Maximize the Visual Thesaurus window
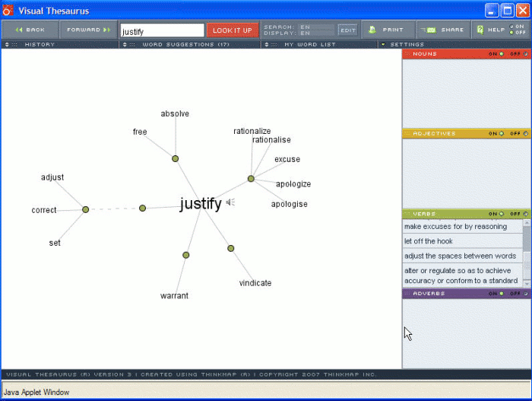This screenshot has height=401, width=532. (x=507, y=11)
